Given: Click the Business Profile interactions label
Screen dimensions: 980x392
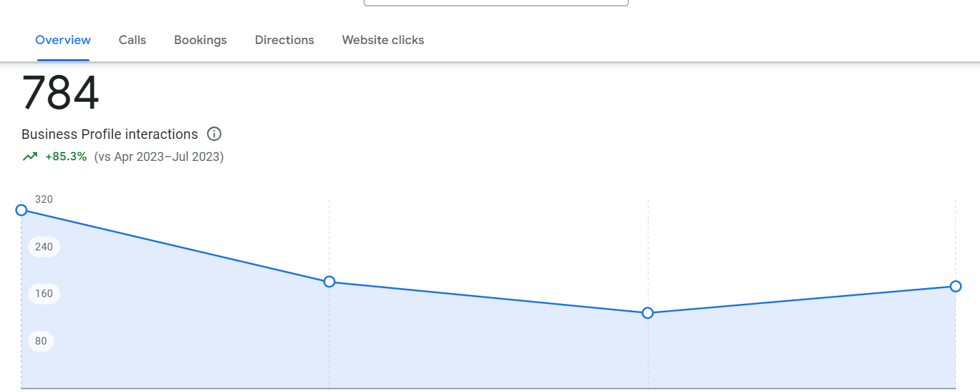Looking at the screenshot, I should point(109,134).
